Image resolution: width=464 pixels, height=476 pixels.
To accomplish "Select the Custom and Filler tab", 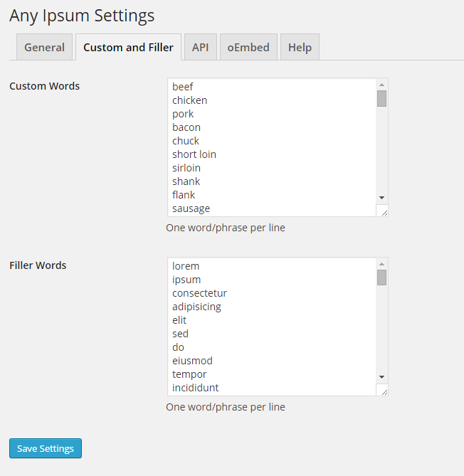I will click(128, 48).
